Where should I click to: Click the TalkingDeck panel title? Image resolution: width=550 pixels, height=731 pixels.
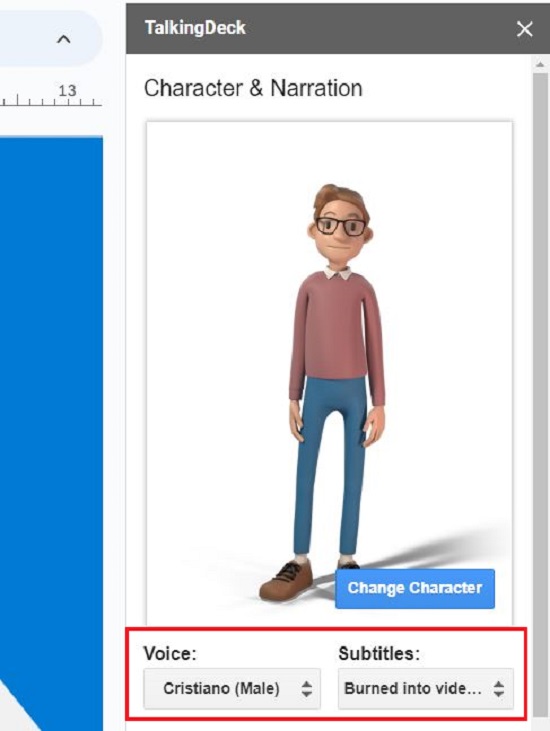click(x=195, y=28)
